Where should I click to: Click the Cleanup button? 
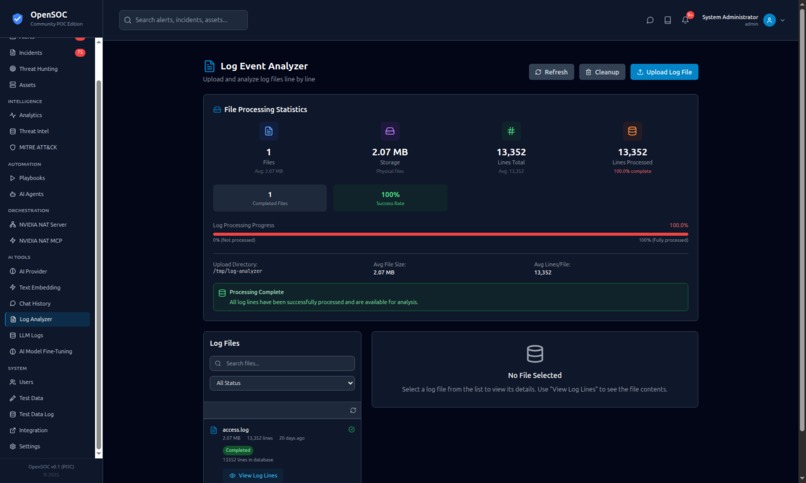coord(602,72)
